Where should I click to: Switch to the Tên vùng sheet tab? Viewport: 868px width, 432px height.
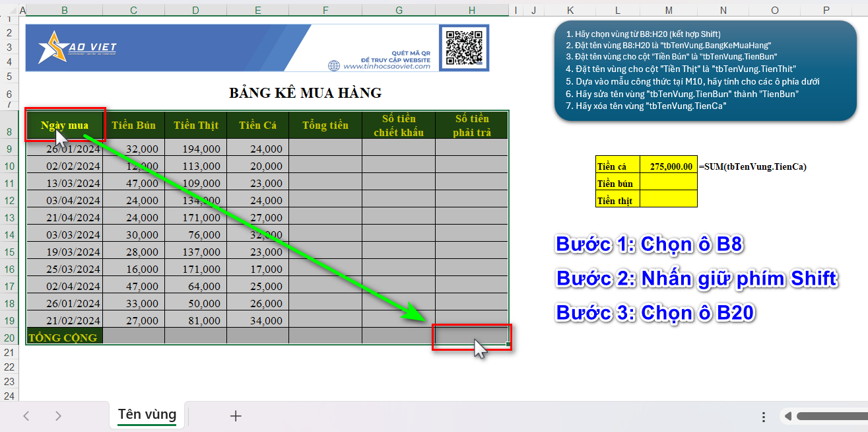[146, 415]
